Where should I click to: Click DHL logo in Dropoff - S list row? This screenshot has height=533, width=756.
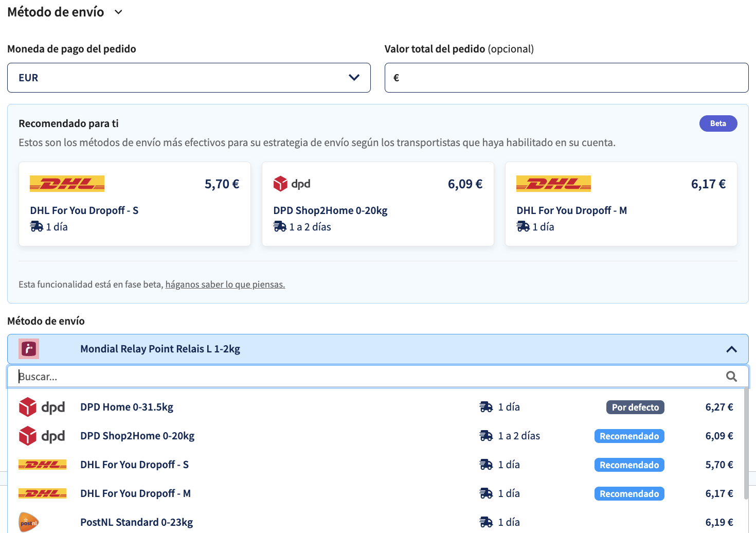42,465
